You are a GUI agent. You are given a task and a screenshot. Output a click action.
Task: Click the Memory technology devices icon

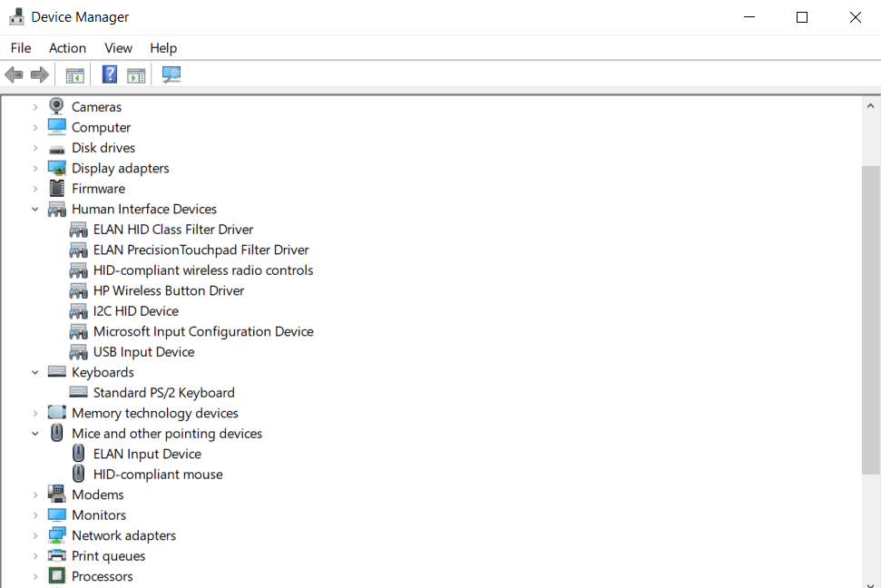tap(57, 413)
